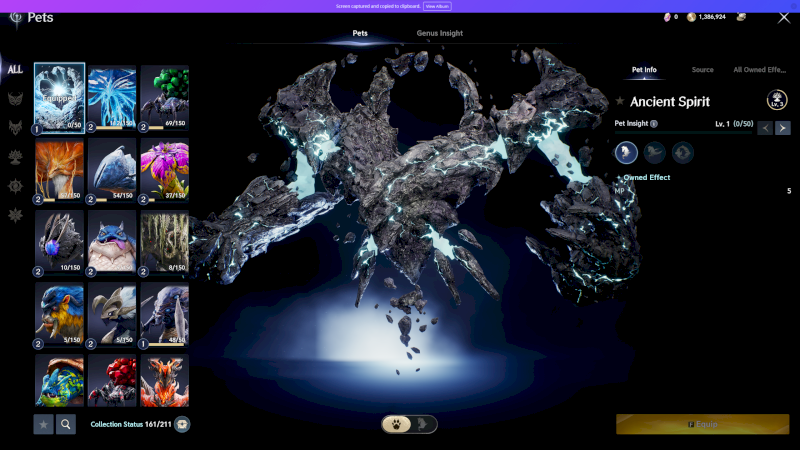Select the purple flower pet with 37/150
800x450 pixels.
tap(164, 170)
